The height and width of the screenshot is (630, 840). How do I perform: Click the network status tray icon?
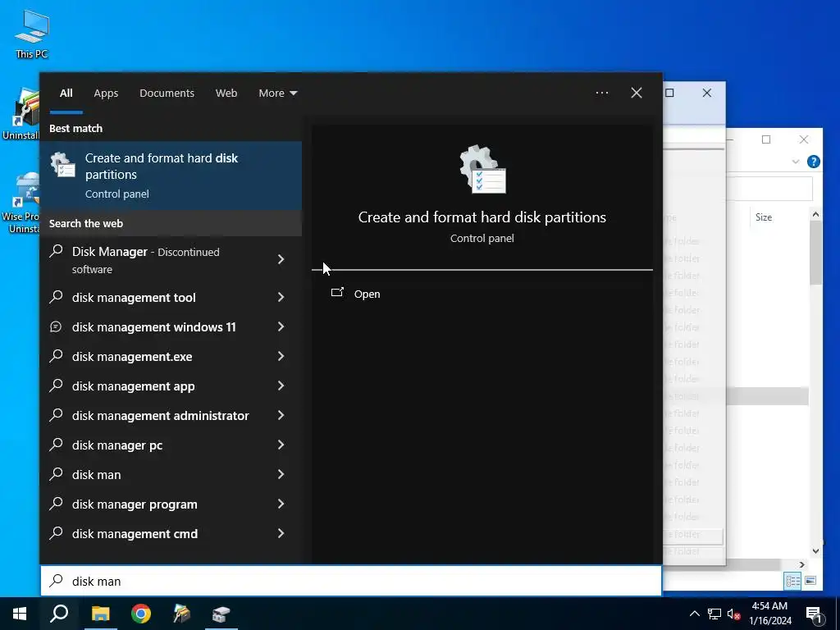point(714,614)
